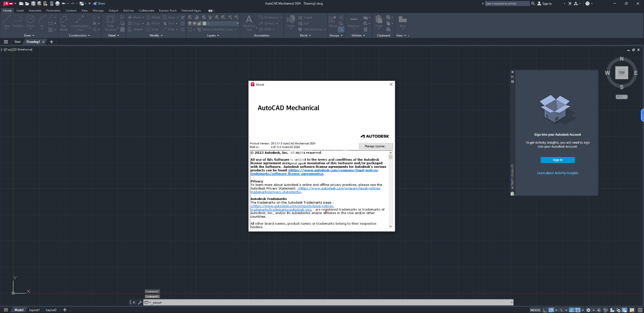Select the Polyline drawing tool
The image size is (644, 313).
18,21
